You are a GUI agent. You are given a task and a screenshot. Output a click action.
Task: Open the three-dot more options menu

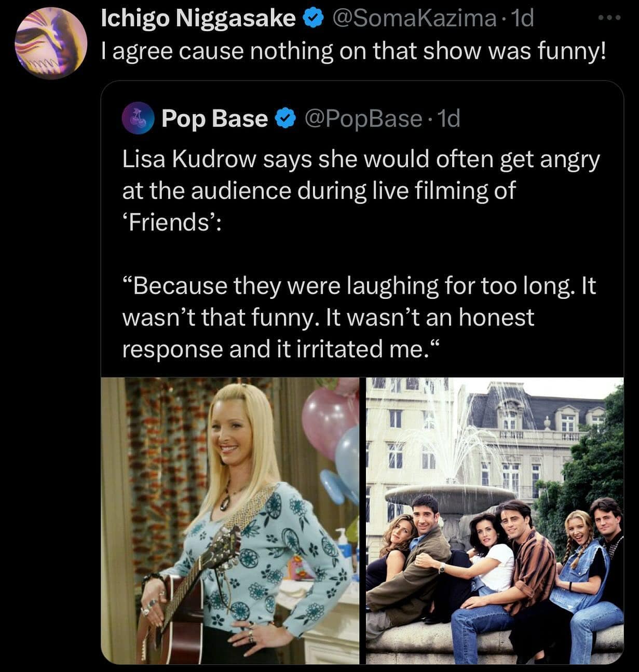click(609, 18)
